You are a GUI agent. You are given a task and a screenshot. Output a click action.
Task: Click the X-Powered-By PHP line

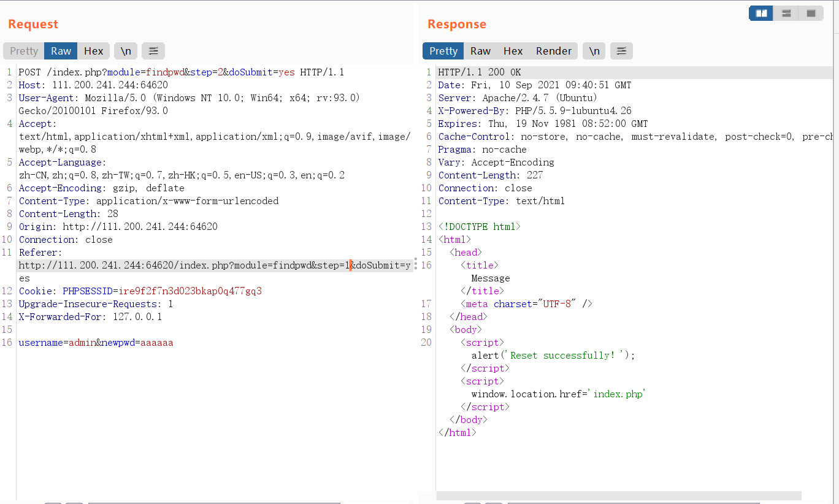click(535, 111)
